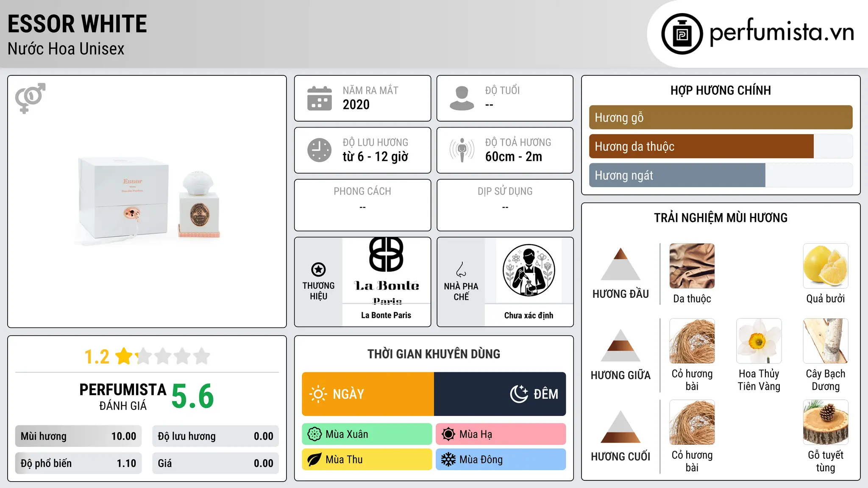Click the Hương gỗ accord bar
Viewport: 868px width, 488px height.
coord(721,117)
